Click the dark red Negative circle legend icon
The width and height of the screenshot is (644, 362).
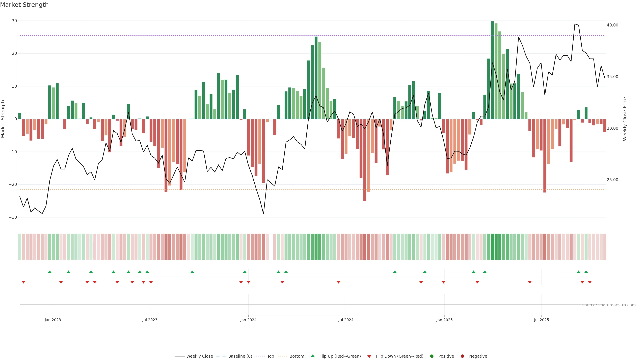[462, 356]
